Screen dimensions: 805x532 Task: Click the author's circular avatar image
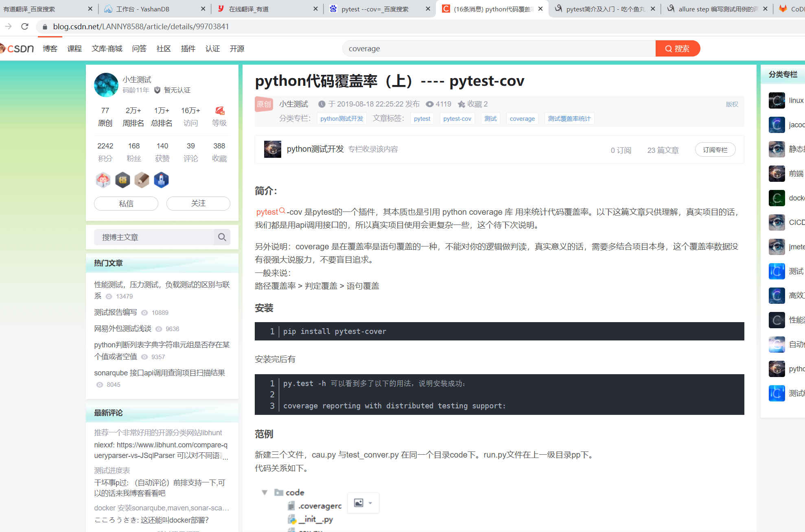pos(106,85)
